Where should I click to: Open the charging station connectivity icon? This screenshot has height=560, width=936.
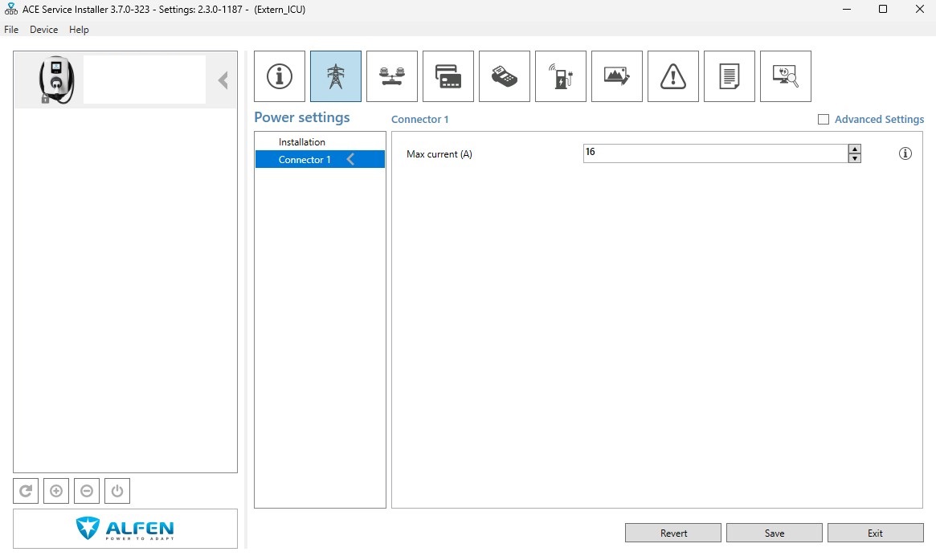click(561, 76)
